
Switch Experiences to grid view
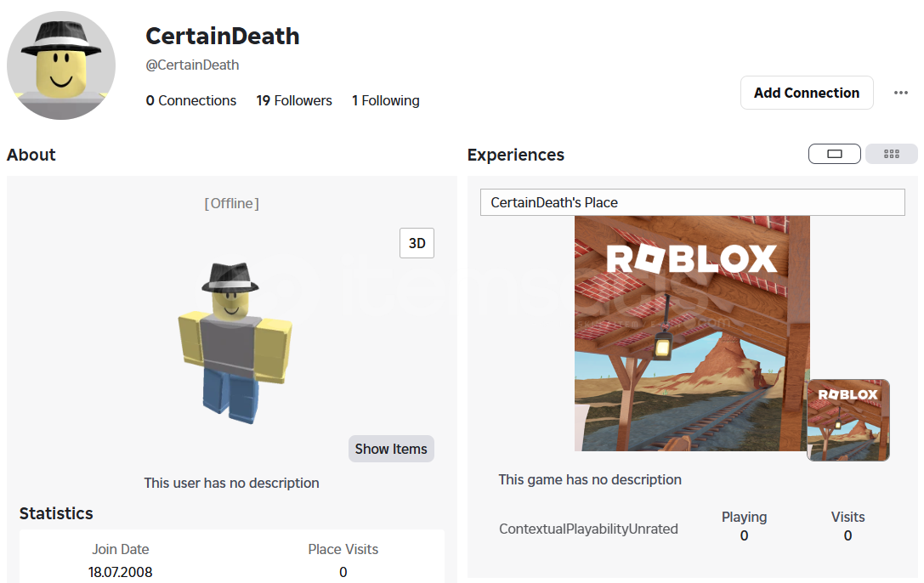891,154
